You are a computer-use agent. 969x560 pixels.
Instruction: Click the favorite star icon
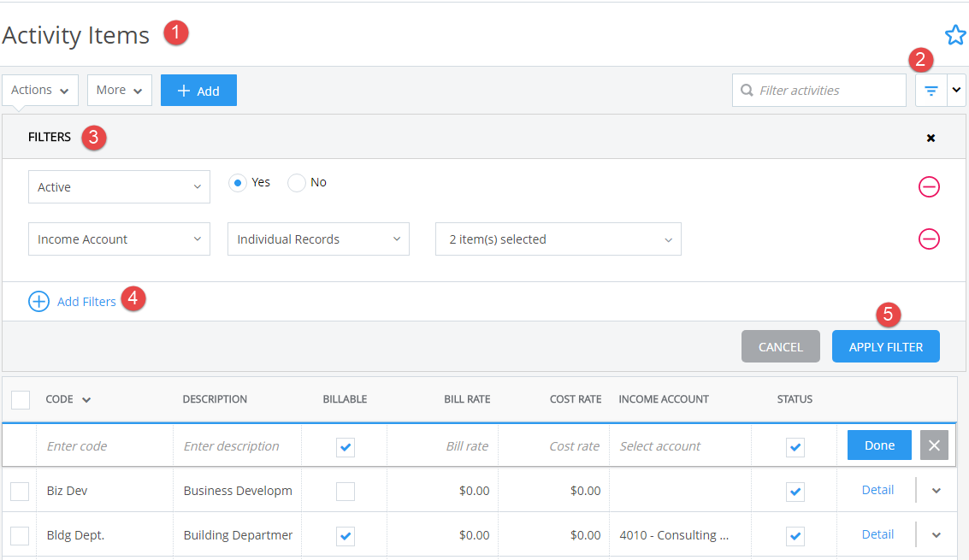pos(955,35)
